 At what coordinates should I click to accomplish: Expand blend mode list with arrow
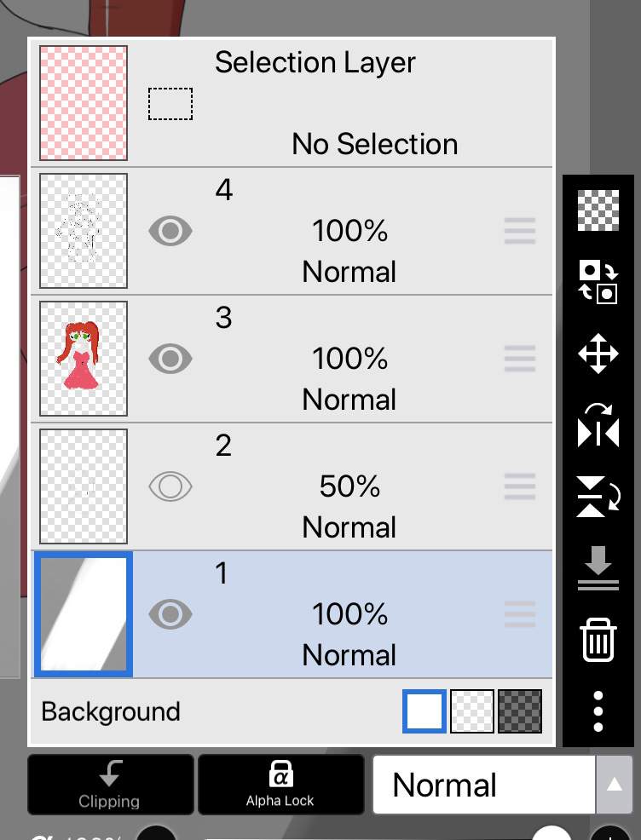[615, 785]
